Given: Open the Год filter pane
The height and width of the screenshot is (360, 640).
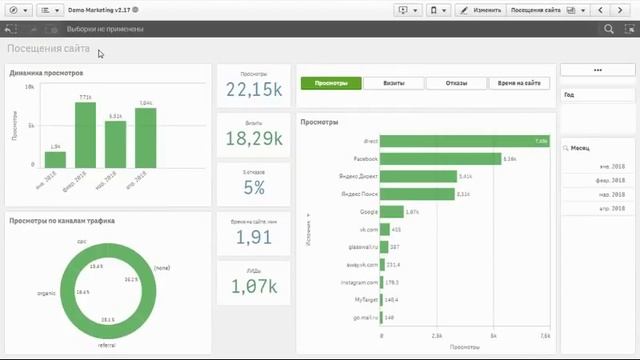Looking at the screenshot, I should pyautogui.click(x=598, y=95).
